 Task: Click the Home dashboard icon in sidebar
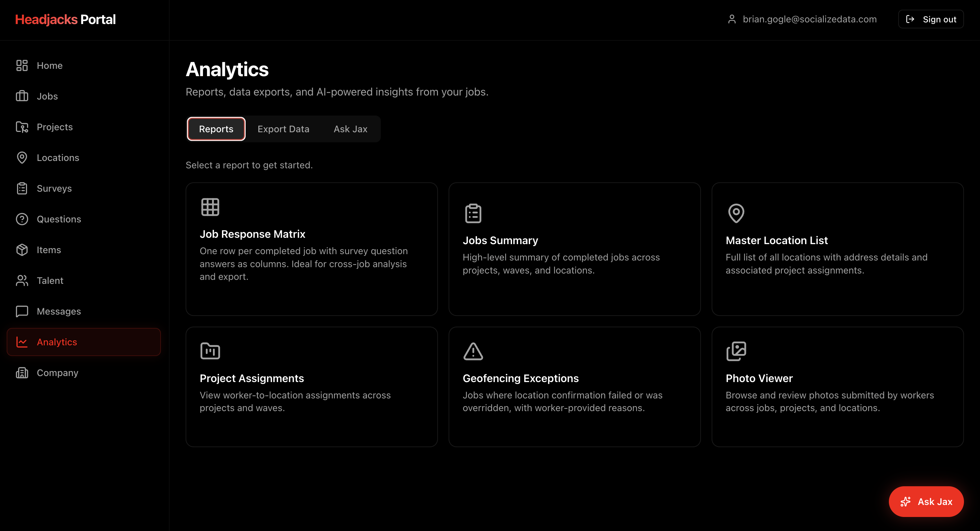[22, 65]
